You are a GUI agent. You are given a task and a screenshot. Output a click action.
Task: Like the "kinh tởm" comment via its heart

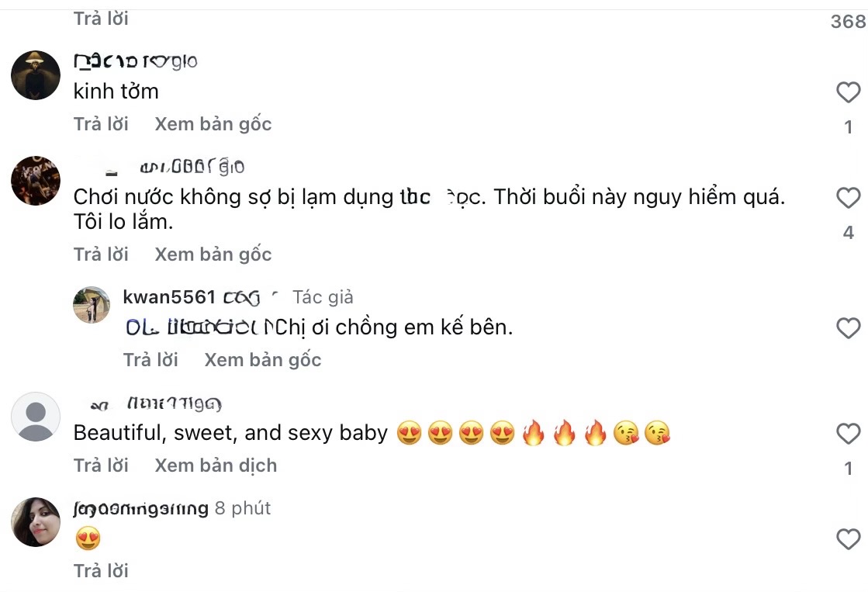pyautogui.click(x=848, y=92)
